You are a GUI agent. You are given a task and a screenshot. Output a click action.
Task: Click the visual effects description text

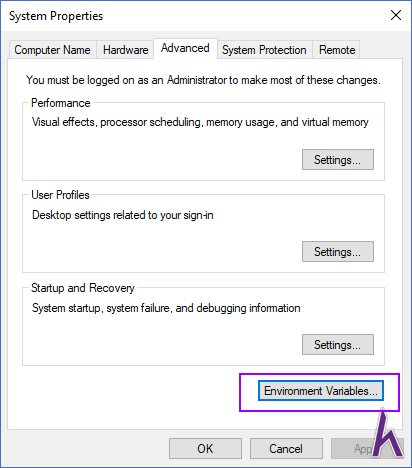(200, 122)
